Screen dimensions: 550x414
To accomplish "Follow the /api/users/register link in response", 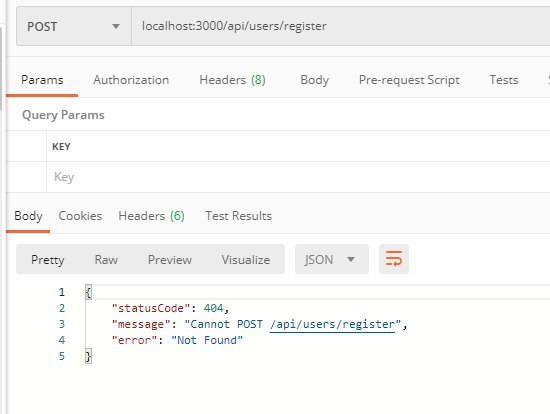I will coord(333,324).
